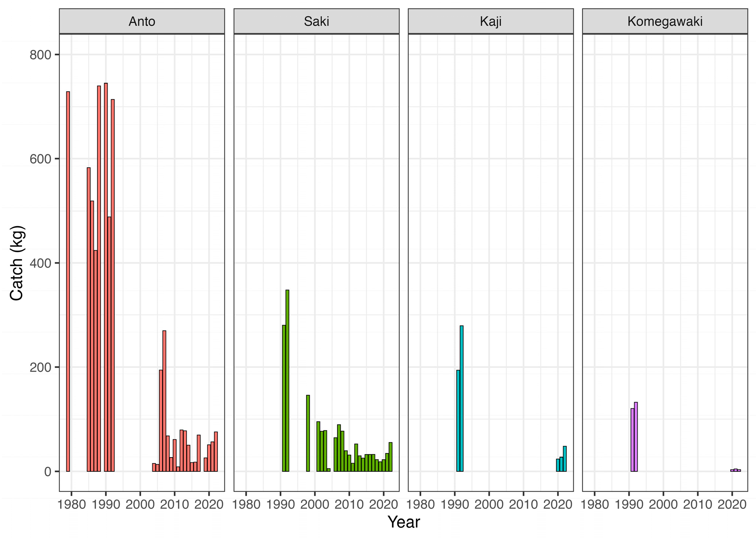Image resolution: width=756 pixels, height=538 pixels.
Task: Click the rightmost teal bar in Kaji
Action: 565,459
